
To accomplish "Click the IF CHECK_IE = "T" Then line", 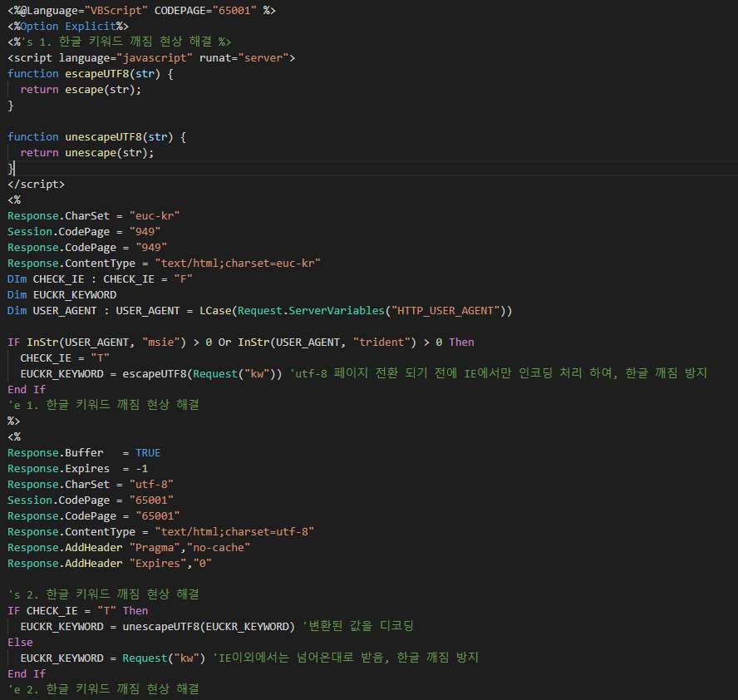I will [77, 611].
